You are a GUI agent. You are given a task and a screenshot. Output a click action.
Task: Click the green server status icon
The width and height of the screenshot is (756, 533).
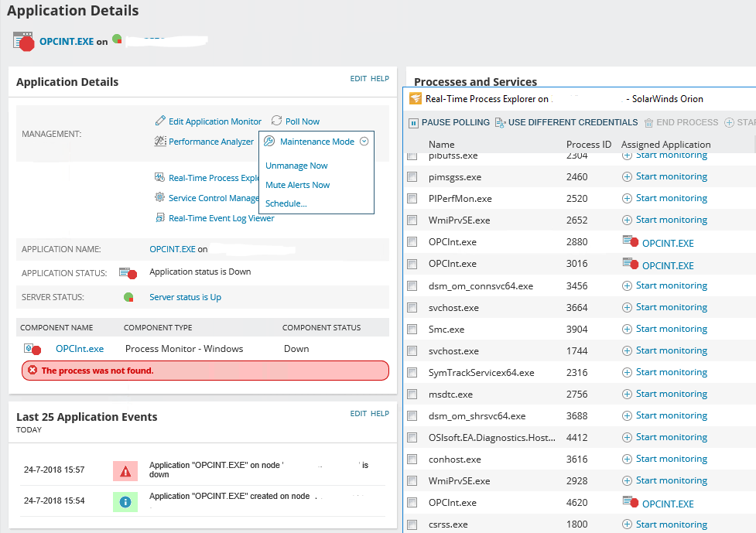point(128,297)
